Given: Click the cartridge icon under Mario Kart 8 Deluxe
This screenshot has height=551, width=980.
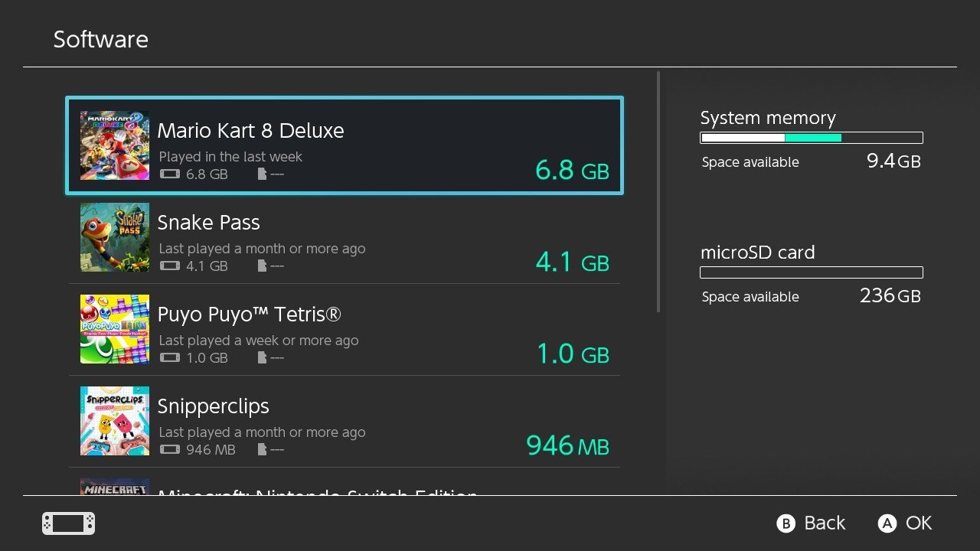Looking at the screenshot, I should pyautogui.click(x=169, y=174).
